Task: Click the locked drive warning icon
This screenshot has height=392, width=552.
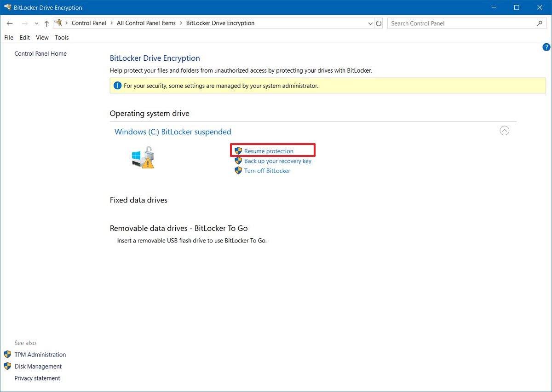Action: pos(144,159)
